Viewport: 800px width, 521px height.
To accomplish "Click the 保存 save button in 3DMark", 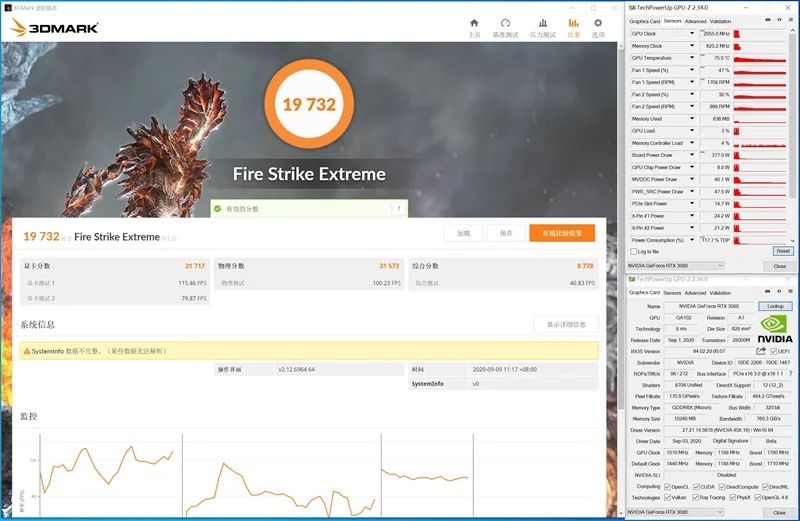I will point(506,233).
